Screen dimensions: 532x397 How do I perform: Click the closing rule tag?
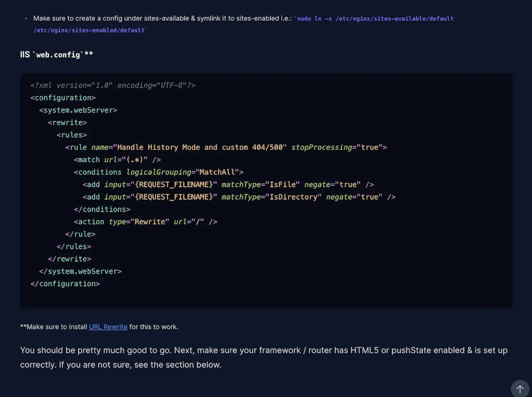[80, 234]
